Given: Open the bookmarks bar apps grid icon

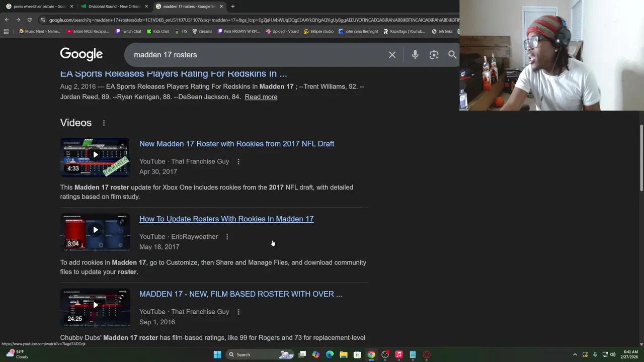Looking at the screenshot, I should tap(6, 31).
